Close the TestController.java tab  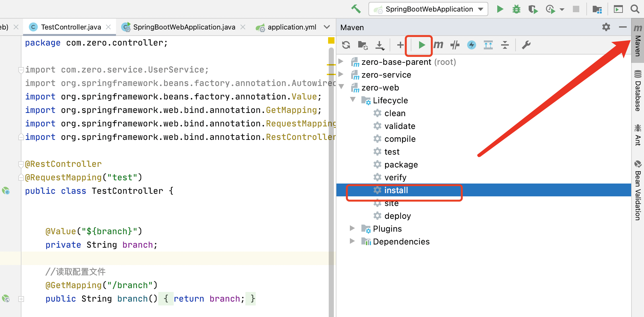(x=109, y=27)
